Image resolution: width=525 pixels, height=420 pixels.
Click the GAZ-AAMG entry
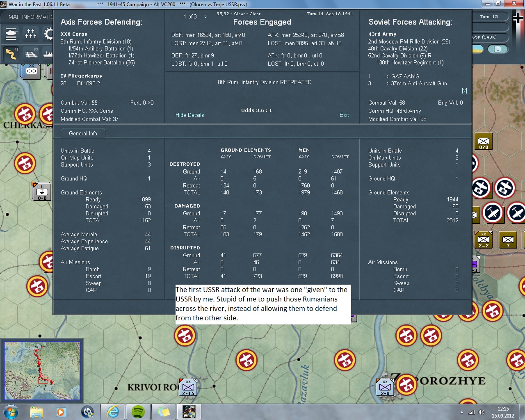pyautogui.click(x=402, y=77)
